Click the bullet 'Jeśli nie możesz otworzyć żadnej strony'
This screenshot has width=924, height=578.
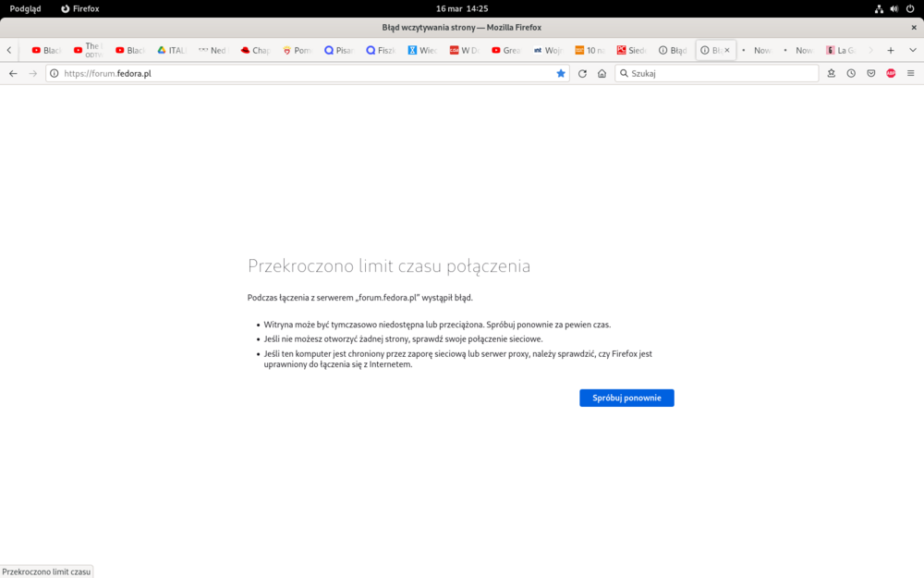click(403, 339)
